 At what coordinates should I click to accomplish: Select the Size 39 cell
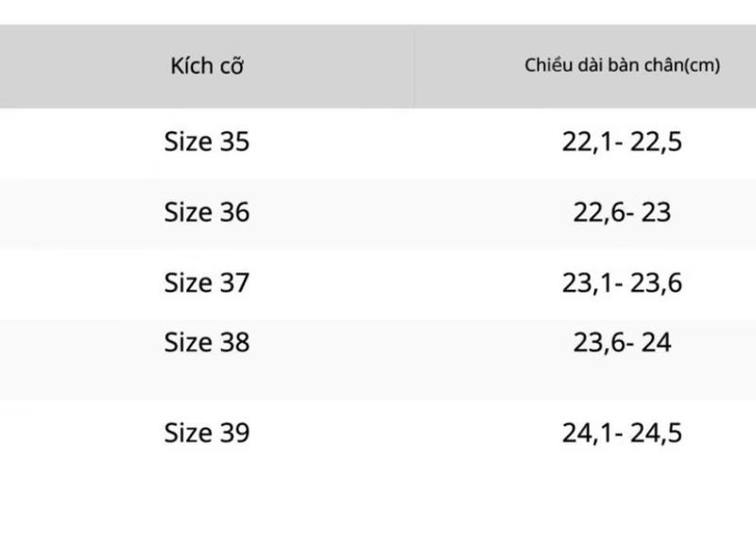pyautogui.click(x=207, y=433)
